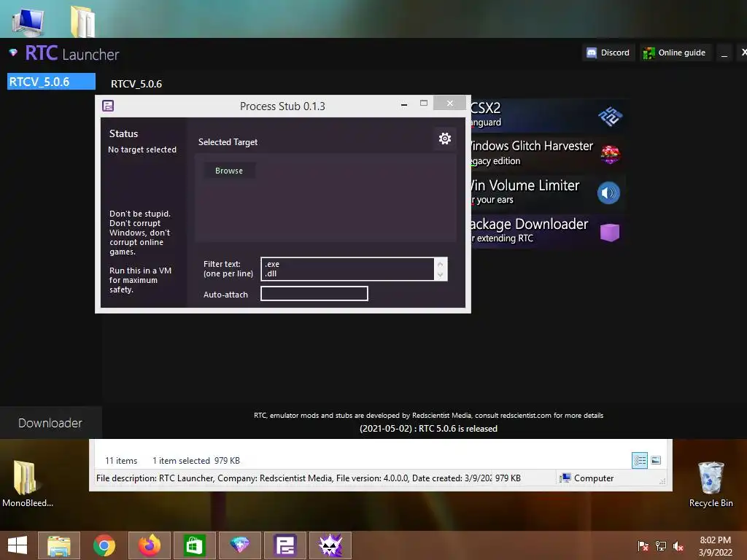The width and height of the screenshot is (747, 560).
Task: Launch the PCSX2 Vanguard entry
Action: tap(548, 115)
